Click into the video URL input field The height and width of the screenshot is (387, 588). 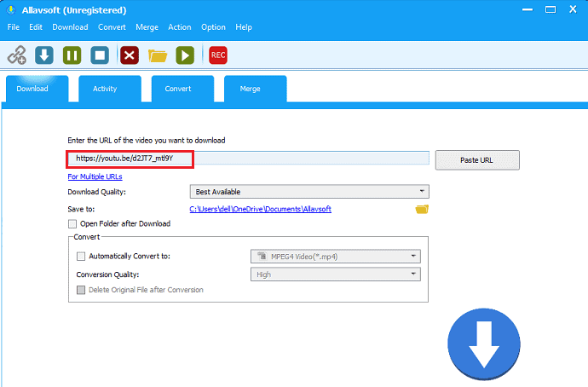248,159
